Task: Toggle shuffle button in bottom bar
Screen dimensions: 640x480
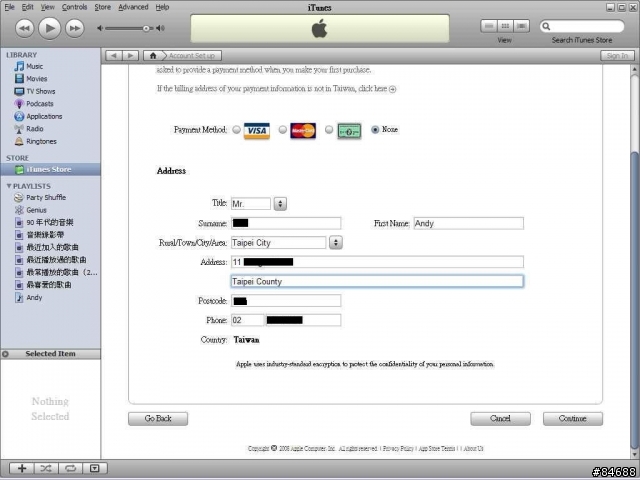Action: point(46,469)
